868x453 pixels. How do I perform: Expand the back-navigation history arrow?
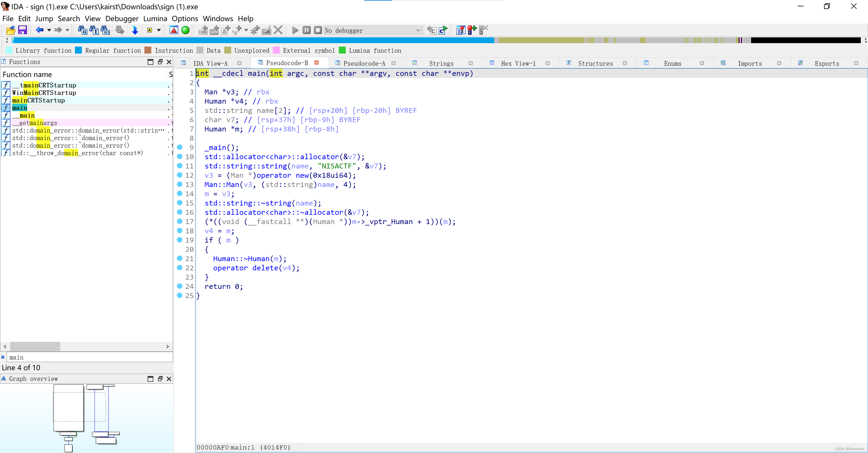[49, 31]
